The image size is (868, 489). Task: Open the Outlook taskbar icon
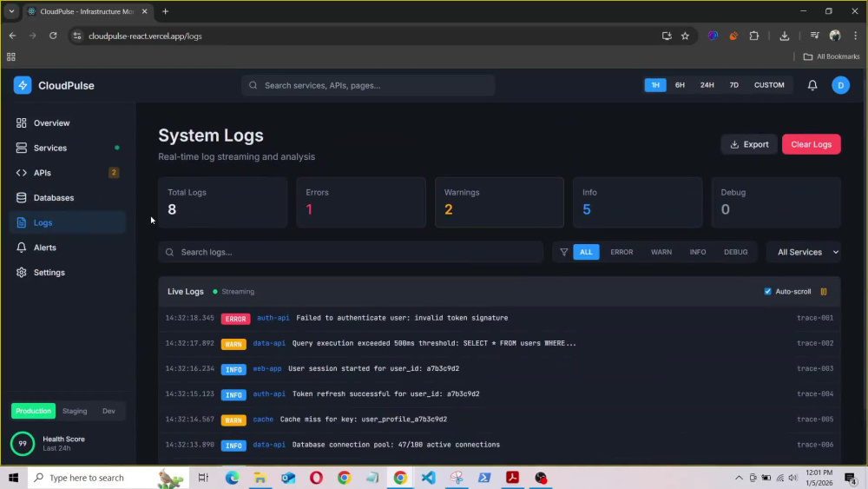point(288,478)
